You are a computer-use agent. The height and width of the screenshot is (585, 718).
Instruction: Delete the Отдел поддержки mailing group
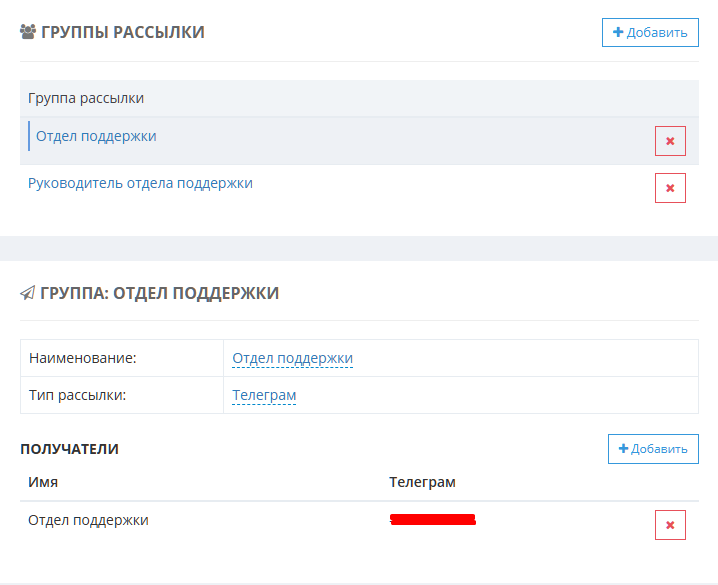pos(670,141)
